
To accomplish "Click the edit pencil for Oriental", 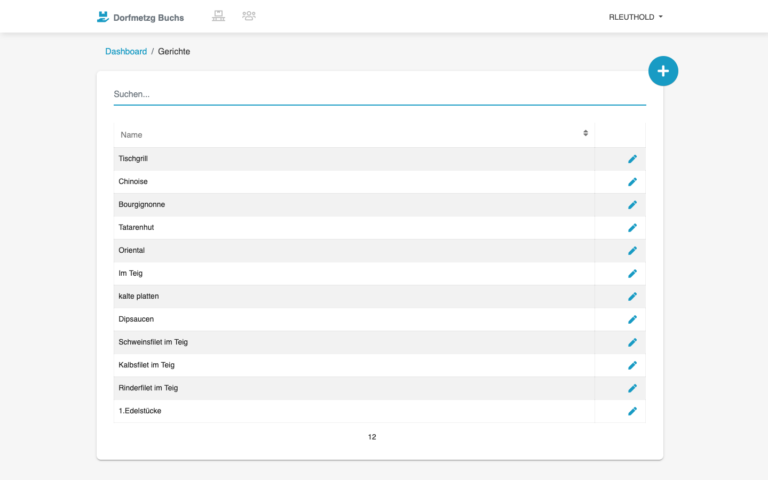I will pyautogui.click(x=632, y=251).
